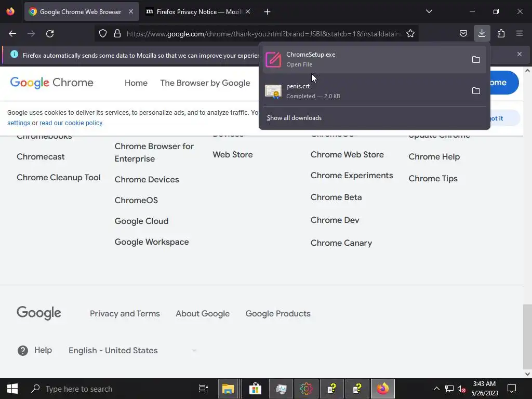Viewport: 532px width, 399px height.
Task: Click the Google Chrome logo
Action: (x=51, y=83)
